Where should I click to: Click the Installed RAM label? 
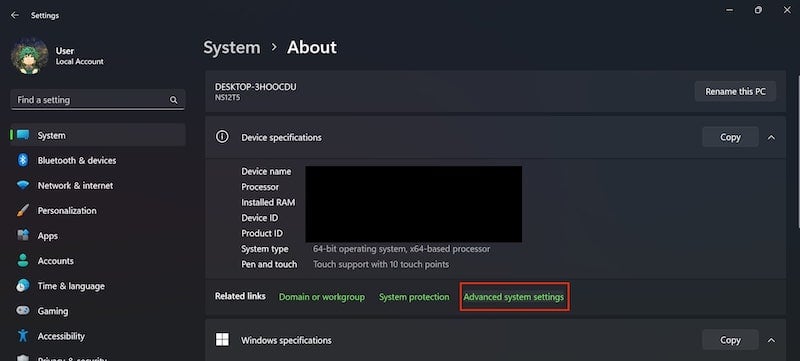pos(268,202)
